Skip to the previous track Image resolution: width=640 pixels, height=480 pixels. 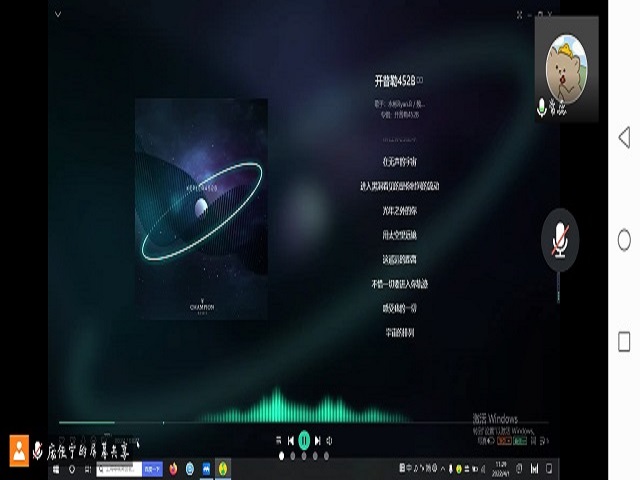pos(290,440)
